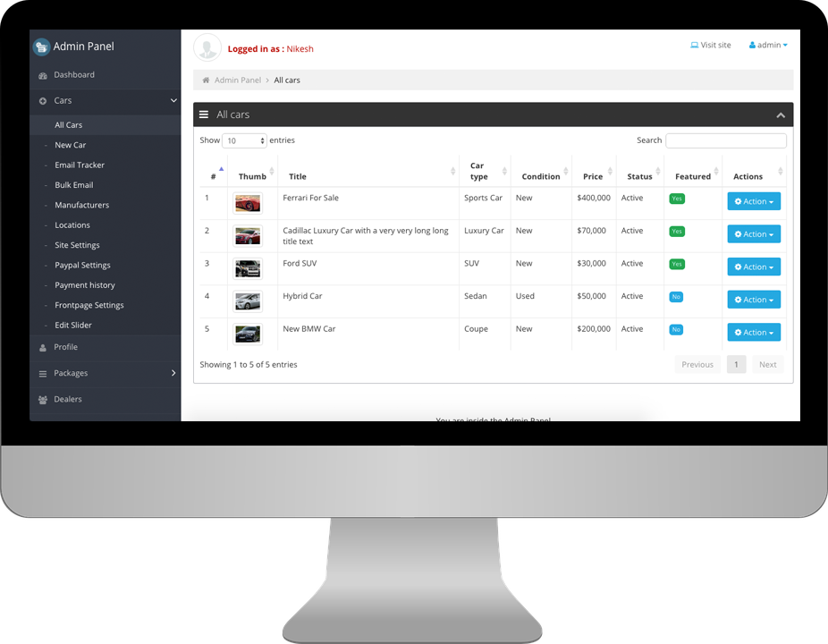This screenshot has width=828, height=644.
Task: Open the entries-per-page dropdown
Action: [244, 140]
